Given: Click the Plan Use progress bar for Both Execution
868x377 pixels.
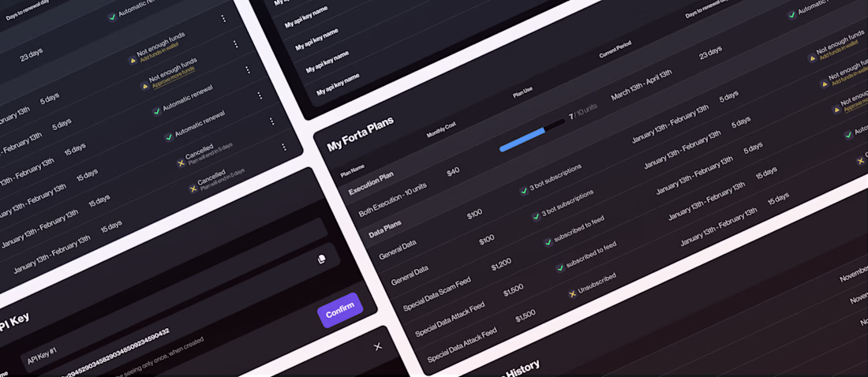Looking at the screenshot, I should pos(532,134).
